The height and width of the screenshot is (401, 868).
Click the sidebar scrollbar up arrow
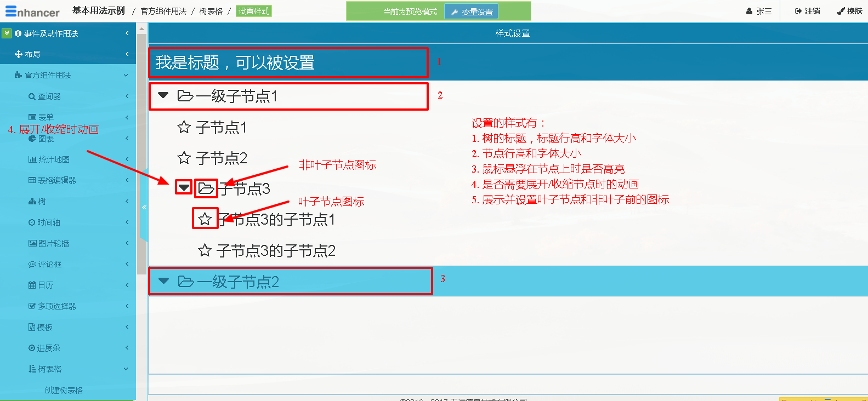click(x=141, y=28)
